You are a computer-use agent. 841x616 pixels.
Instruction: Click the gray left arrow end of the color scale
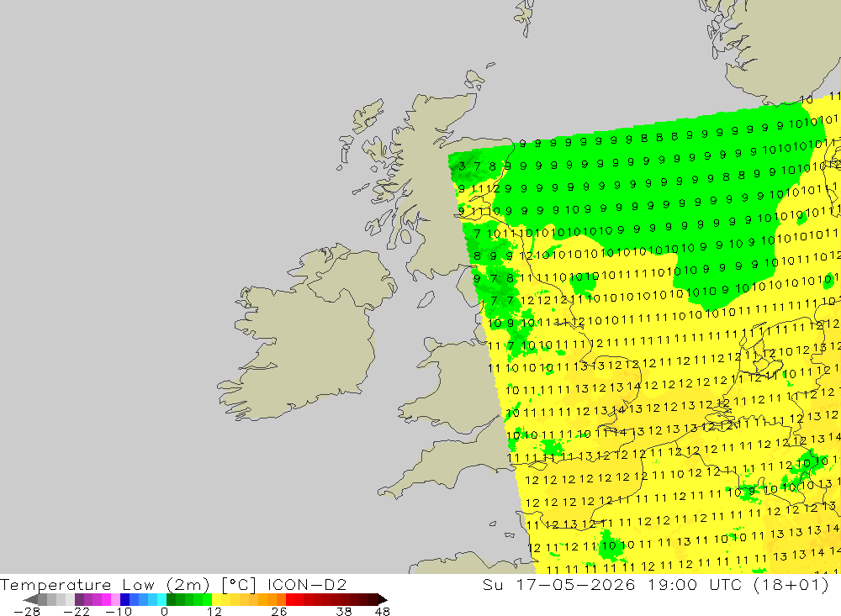[x=30, y=600]
